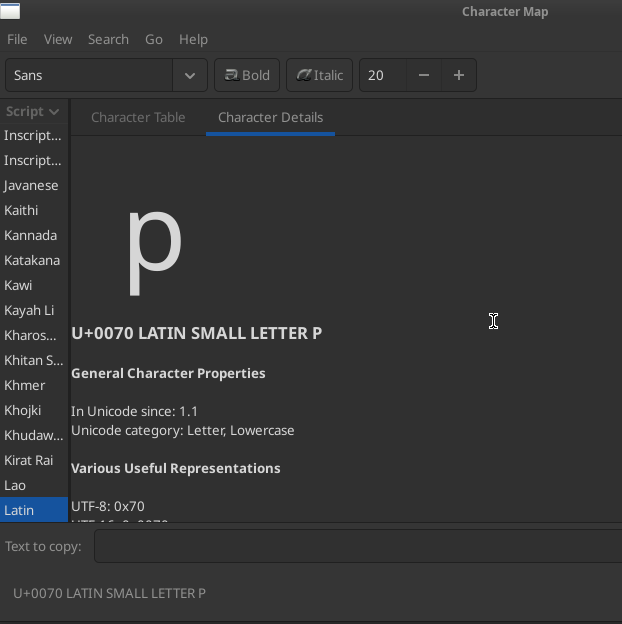
Task: Click the U+0070 LATIN SMALL LETTER P heading
Action: tap(197, 333)
